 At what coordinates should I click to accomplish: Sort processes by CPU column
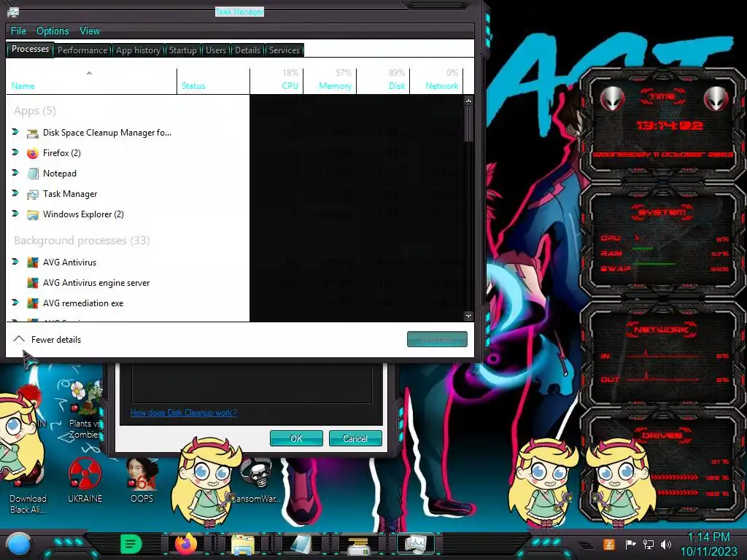(x=276, y=81)
